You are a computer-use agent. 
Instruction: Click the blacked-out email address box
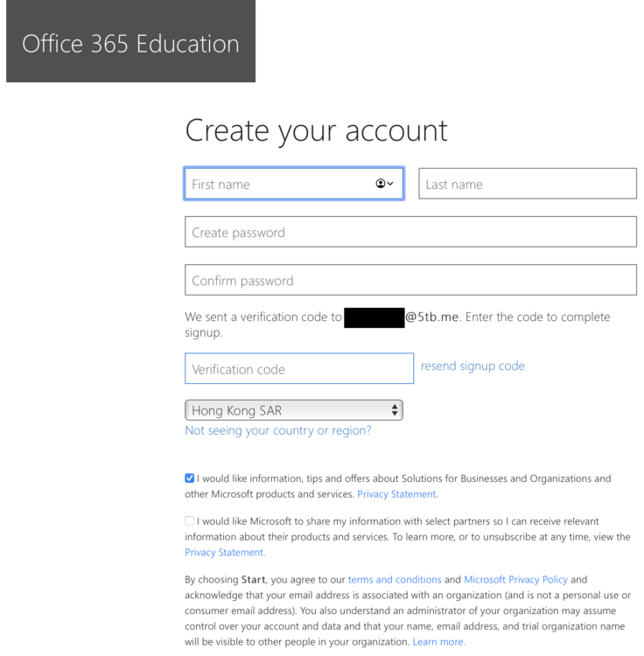pyautogui.click(x=374, y=318)
